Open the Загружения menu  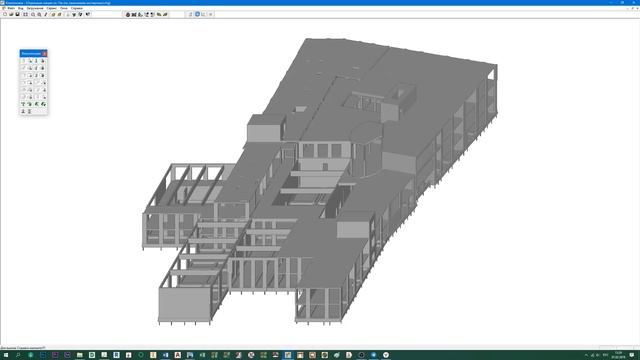(35, 8)
